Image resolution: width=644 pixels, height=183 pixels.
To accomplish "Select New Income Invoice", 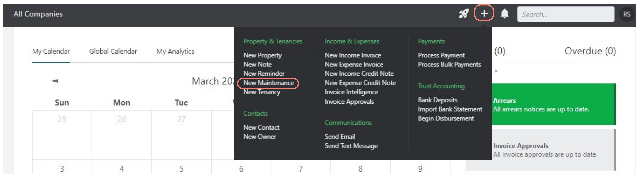I will point(353,55).
